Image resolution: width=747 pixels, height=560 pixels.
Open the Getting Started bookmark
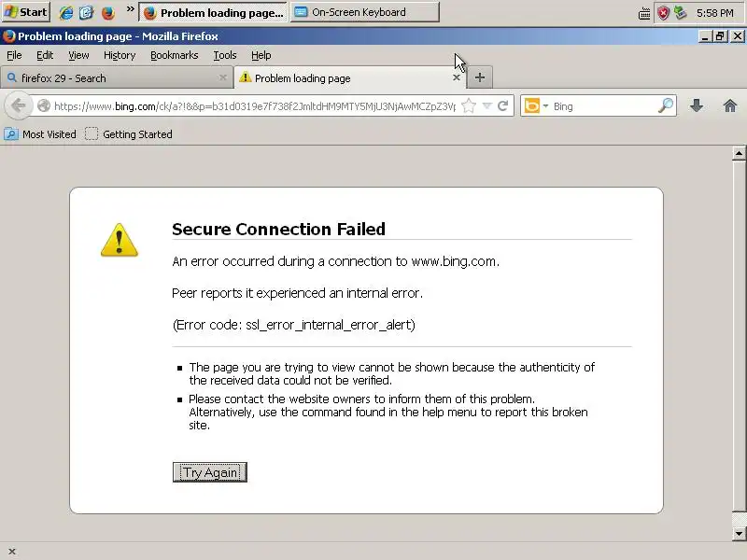[129, 134]
